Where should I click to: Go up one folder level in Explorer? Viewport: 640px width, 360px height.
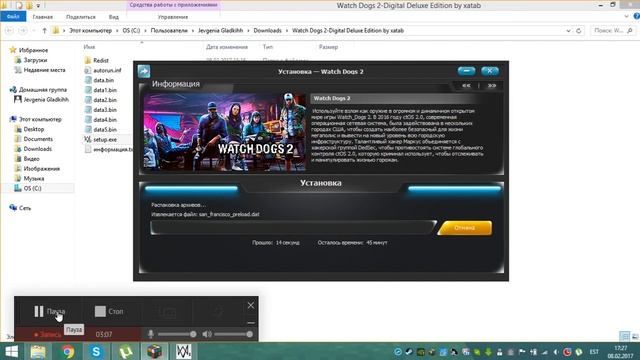click(44, 31)
